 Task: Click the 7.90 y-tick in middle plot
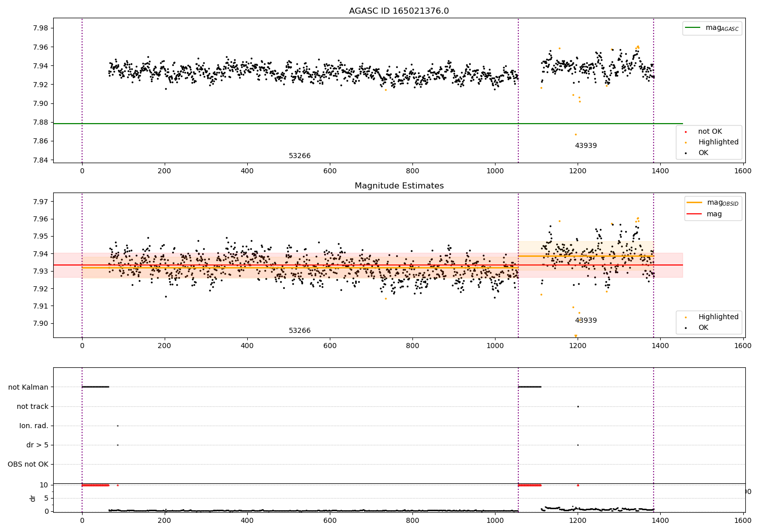point(41,324)
